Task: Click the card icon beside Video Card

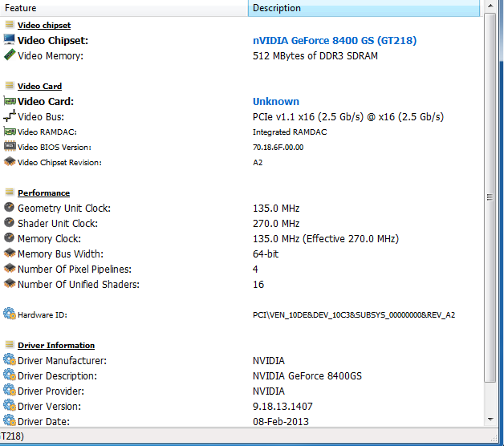Action: tap(10, 101)
